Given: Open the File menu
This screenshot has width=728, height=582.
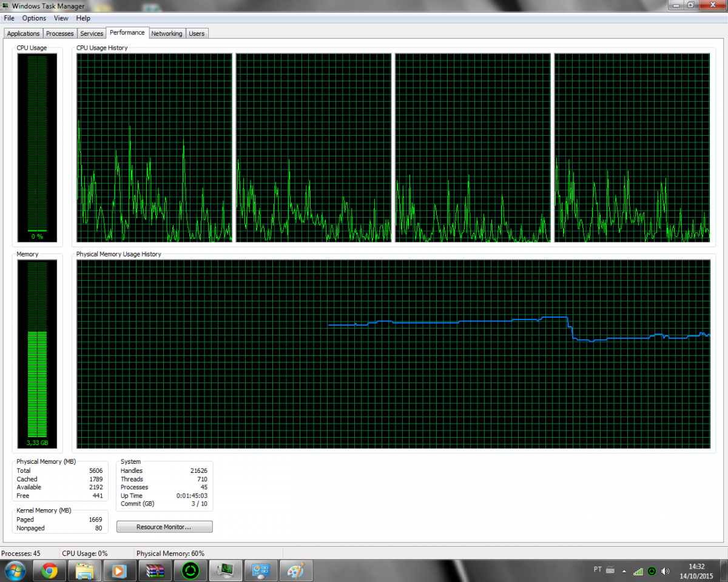Looking at the screenshot, I should [x=9, y=18].
